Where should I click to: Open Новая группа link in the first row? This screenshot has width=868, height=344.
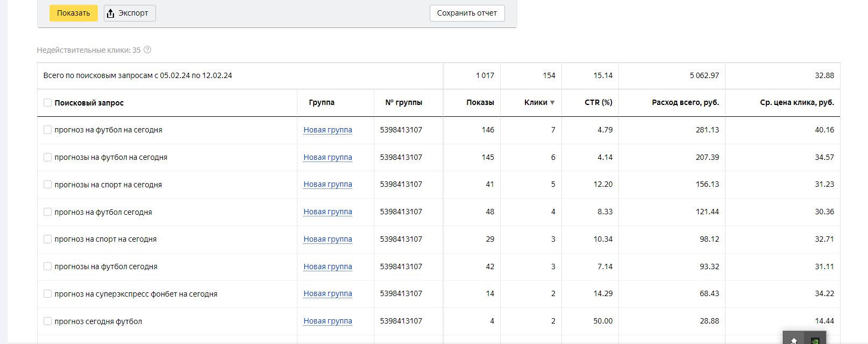(x=328, y=130)
